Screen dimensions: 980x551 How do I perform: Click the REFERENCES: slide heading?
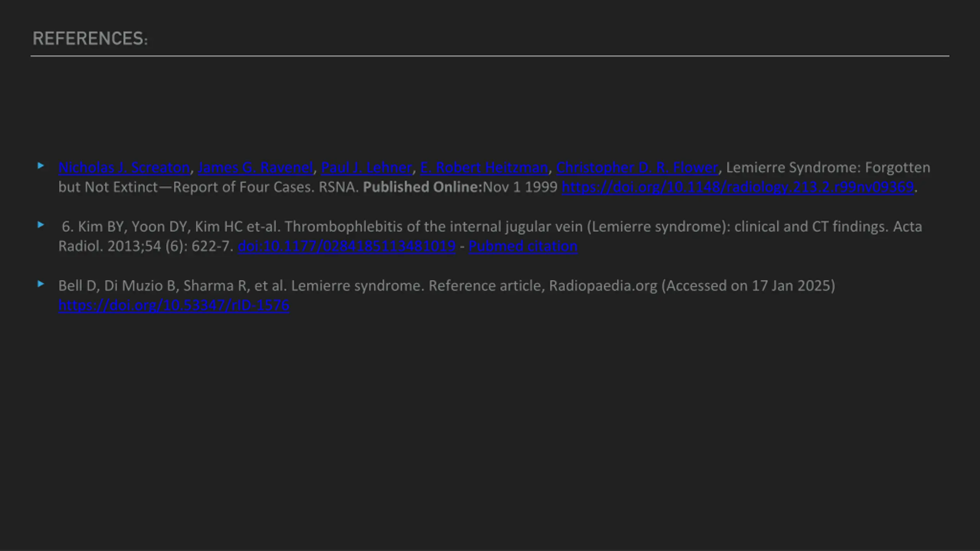pos(90,39)
